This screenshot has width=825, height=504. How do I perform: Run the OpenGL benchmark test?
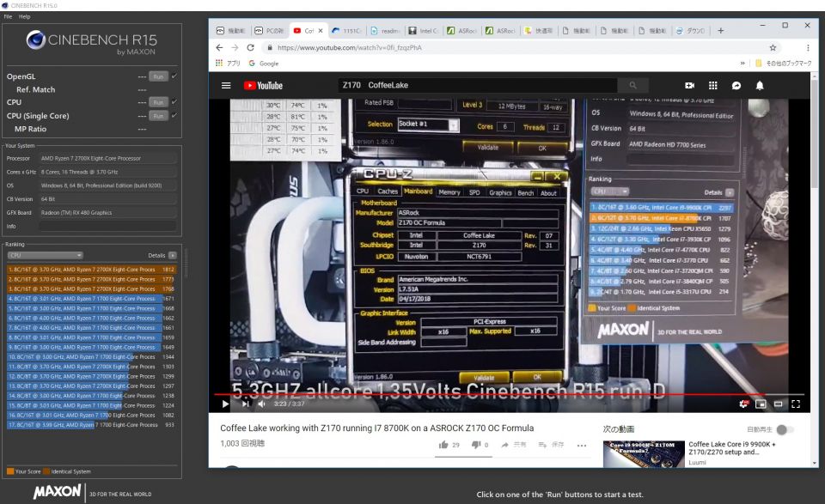157,76
